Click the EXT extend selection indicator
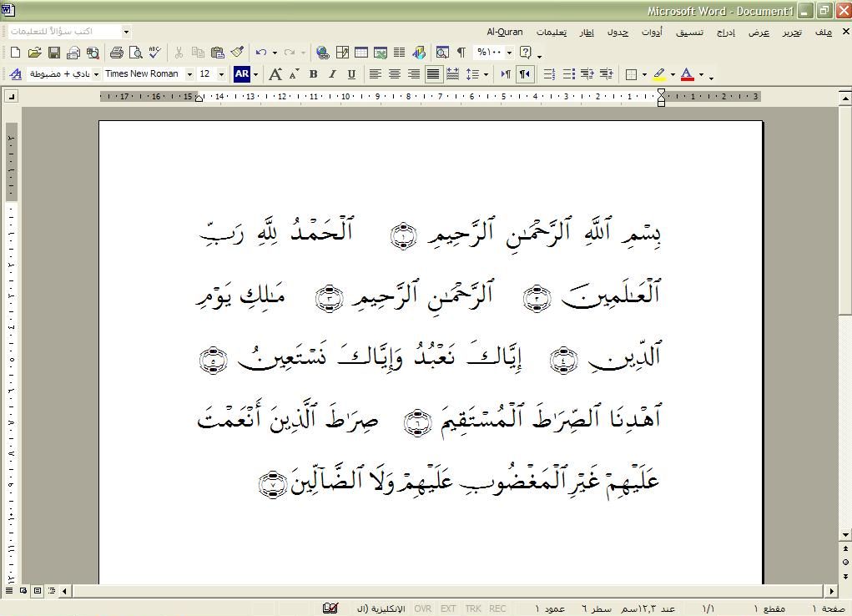This screenshot has height=616, width=852. click(x=448, y=609)
